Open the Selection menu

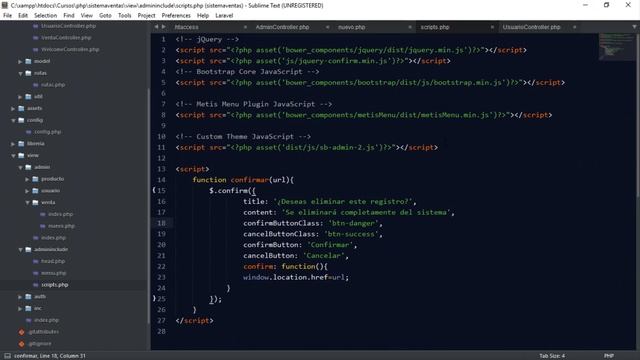pyautogui.click(x=45, y=16)
